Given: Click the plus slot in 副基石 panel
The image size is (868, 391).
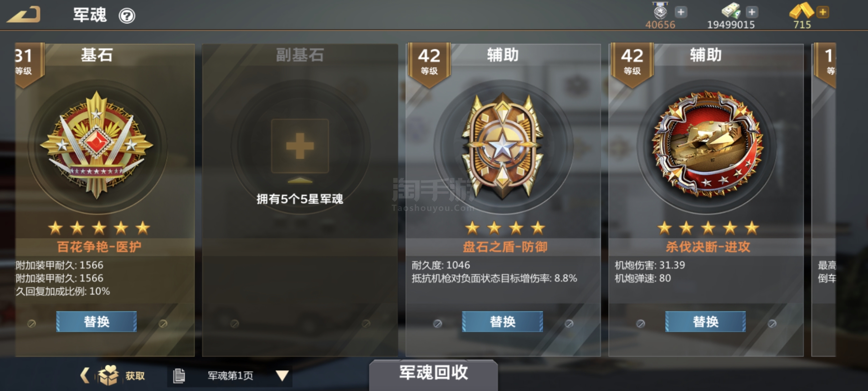Looking at the screenshot, I should [x=300, y=146].
